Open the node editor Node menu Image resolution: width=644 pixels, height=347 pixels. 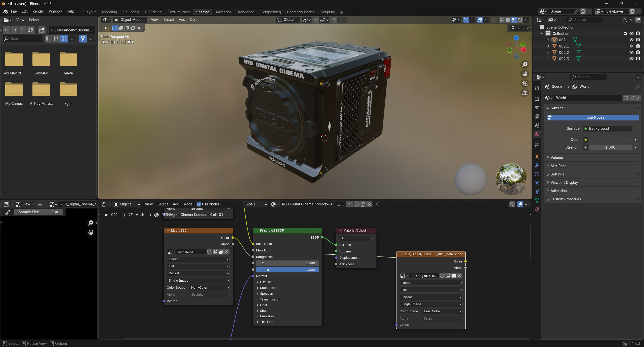(188, 204)
